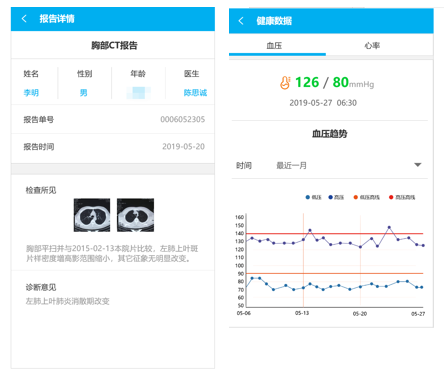The height and width of the screenshot is (378, 444).
Task: Select report date 2019-05-20
Action: tap(183, 147)
